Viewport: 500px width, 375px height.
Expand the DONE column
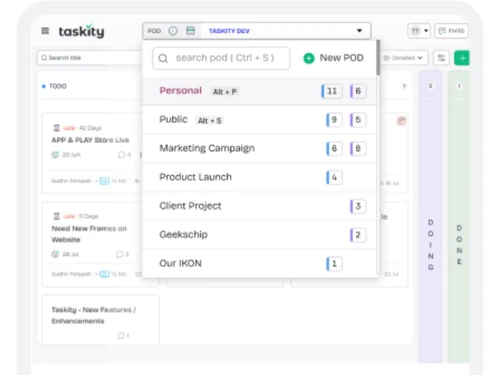click(x=459, y=217)
